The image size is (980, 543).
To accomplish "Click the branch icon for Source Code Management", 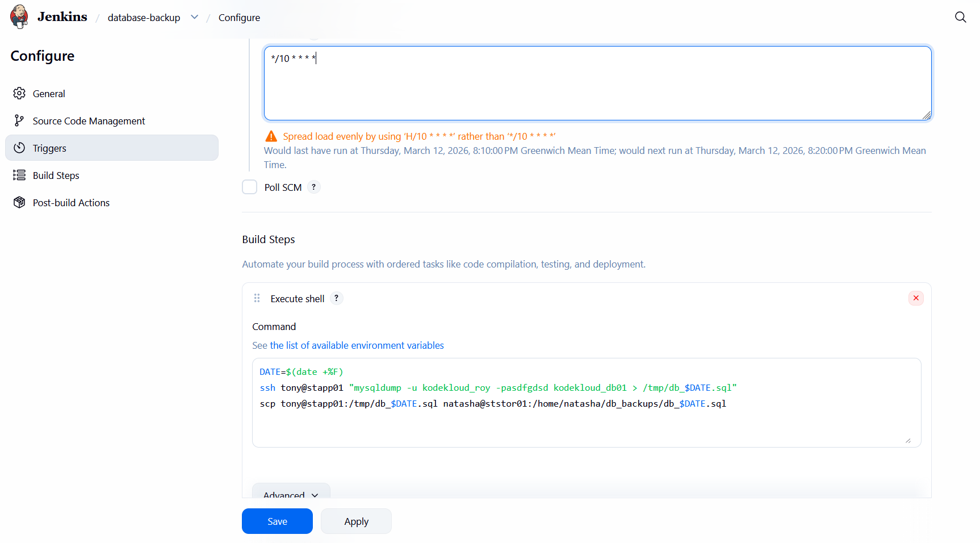I will click(x=20, y=120).
